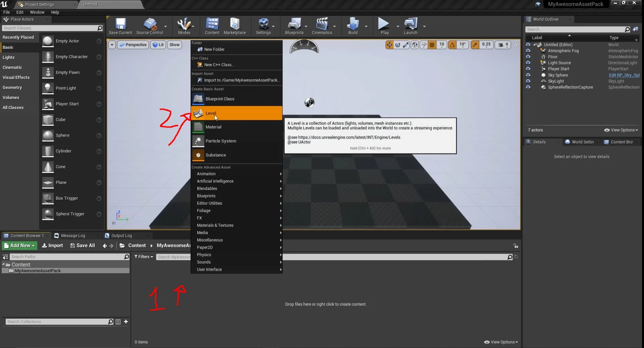The height and width of the screenshot is (348, 644).
Task: Select the scale gizmo tool in viewport
Action: pos(406,45)
